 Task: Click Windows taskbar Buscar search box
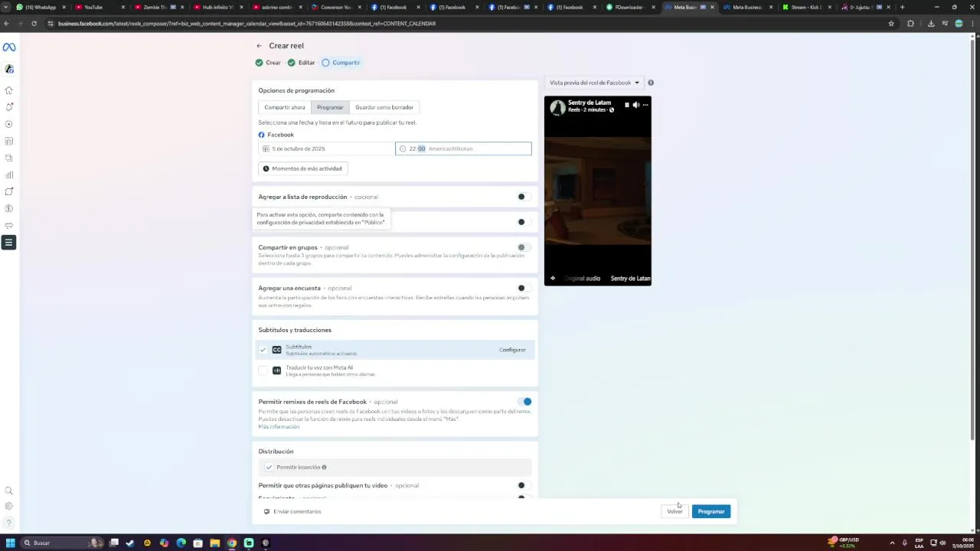63,543
